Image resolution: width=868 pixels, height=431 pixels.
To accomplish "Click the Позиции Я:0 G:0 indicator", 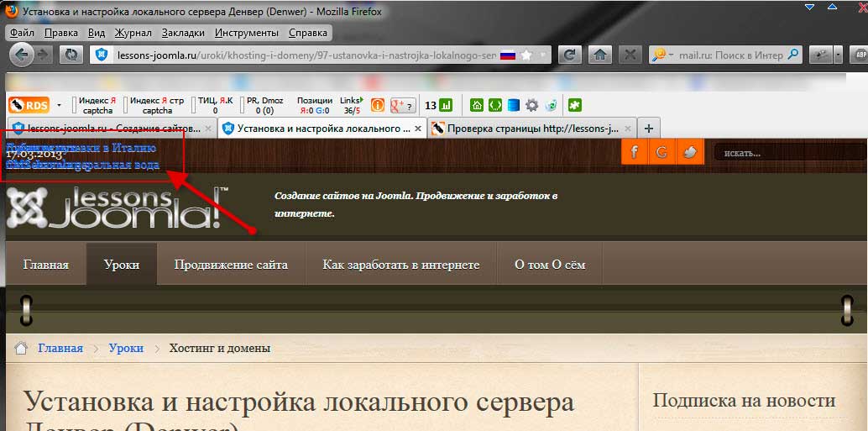I will [315, 105].
